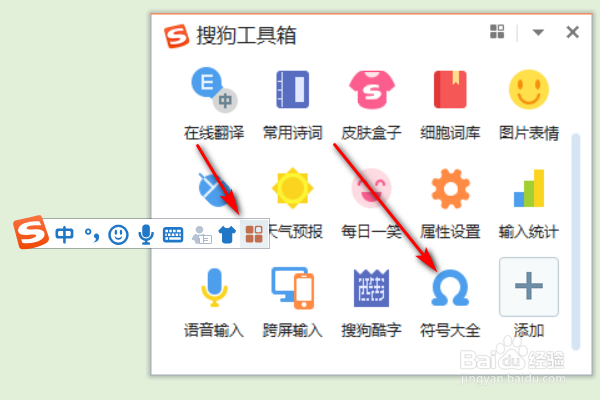Toggle 中 Chinese/English mode on toolbar
600x400 pixels.
coord(64,234)
